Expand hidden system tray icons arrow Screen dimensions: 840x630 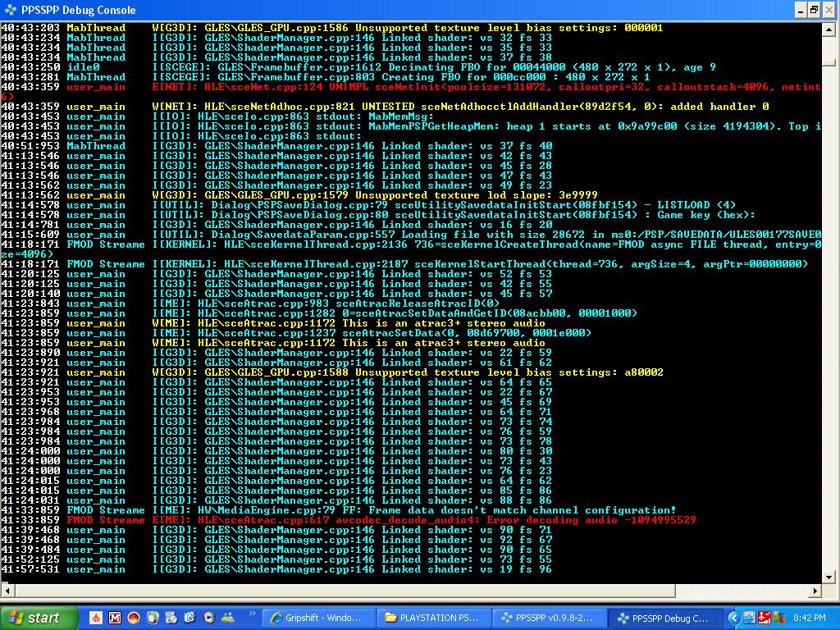736,618
